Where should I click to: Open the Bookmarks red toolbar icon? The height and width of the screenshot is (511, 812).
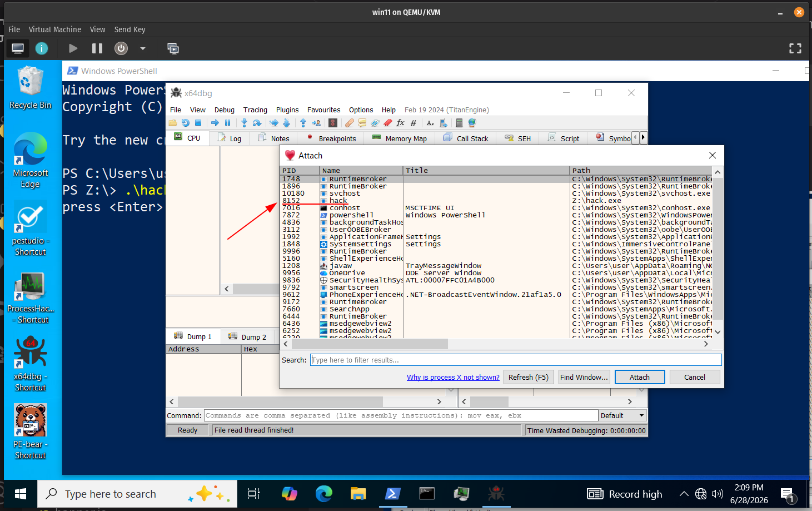pyautogui.click(x=388, y=123)
